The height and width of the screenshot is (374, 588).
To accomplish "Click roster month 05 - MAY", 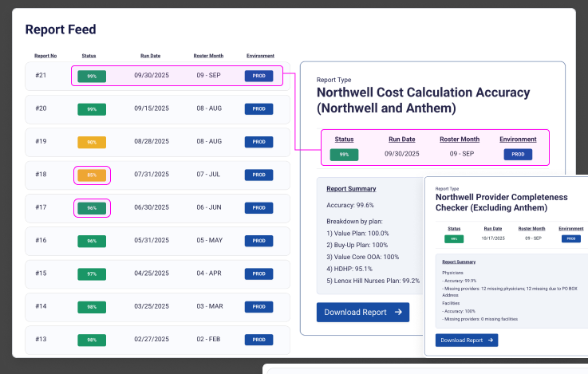I will 210,240.
